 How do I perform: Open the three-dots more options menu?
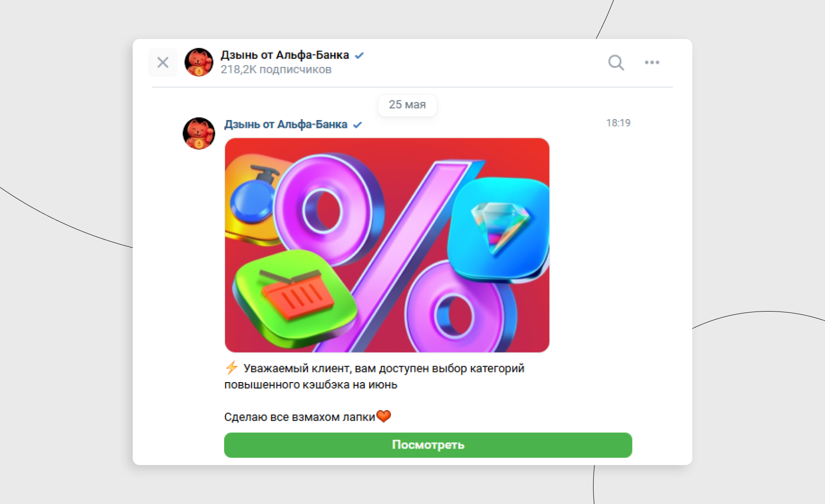click(x=652, y=62)
